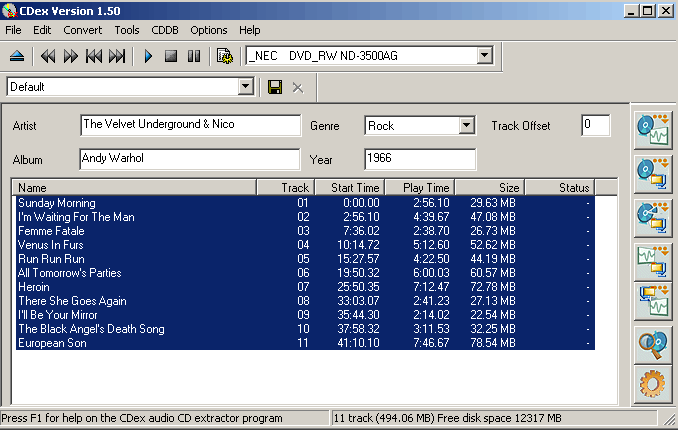678x430 pixels.
Task: Pause playback with the Pause button
Action: [x=194, y=56]
